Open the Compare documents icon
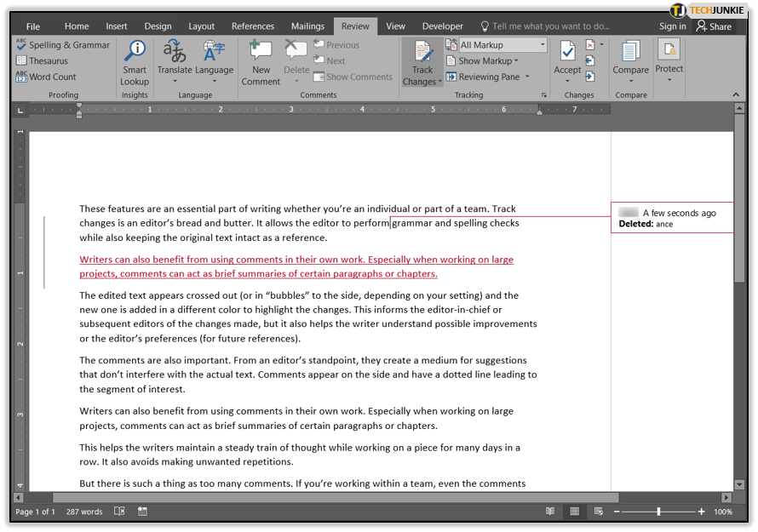 point(630,51)
